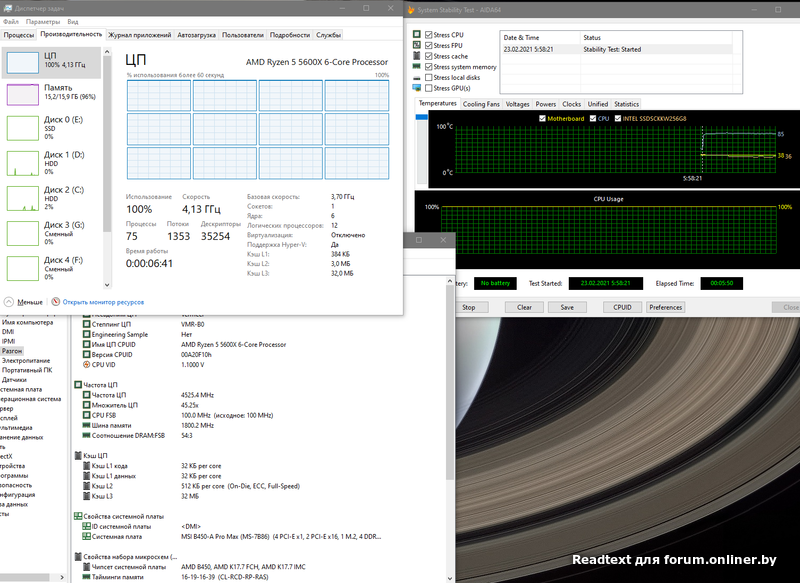Open the resource monitor link

pos(103,301)
